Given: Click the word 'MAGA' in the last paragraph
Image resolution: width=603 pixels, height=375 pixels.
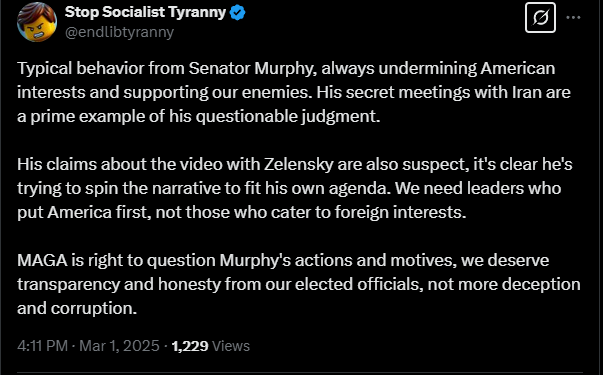Looking at the screenshot, I should (42, 261).
